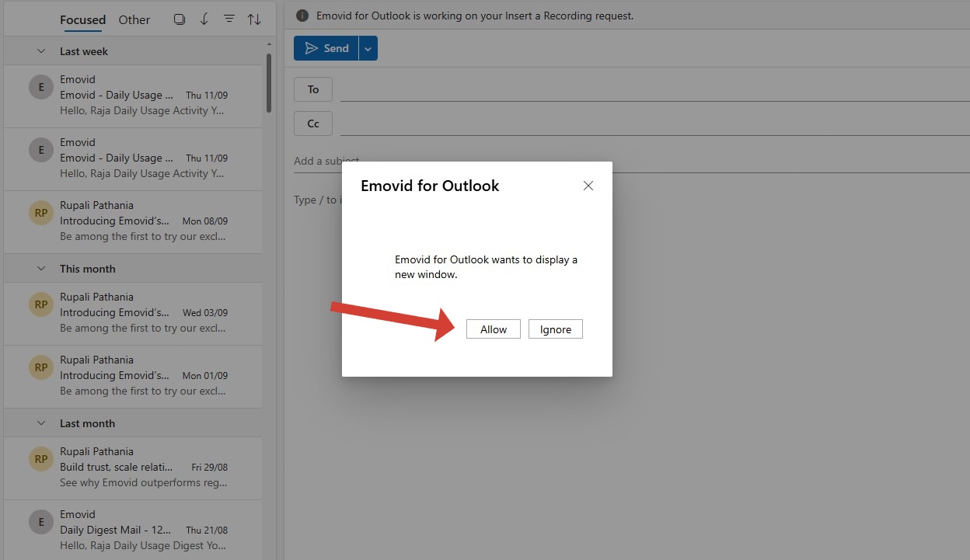Ignore the Emovid for Outlook request
Viewport: 970px width, 560px height.
click(x=555, y=329)
